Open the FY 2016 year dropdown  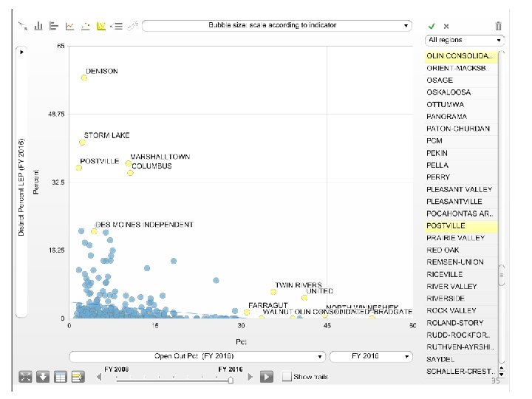coord(370,356)
